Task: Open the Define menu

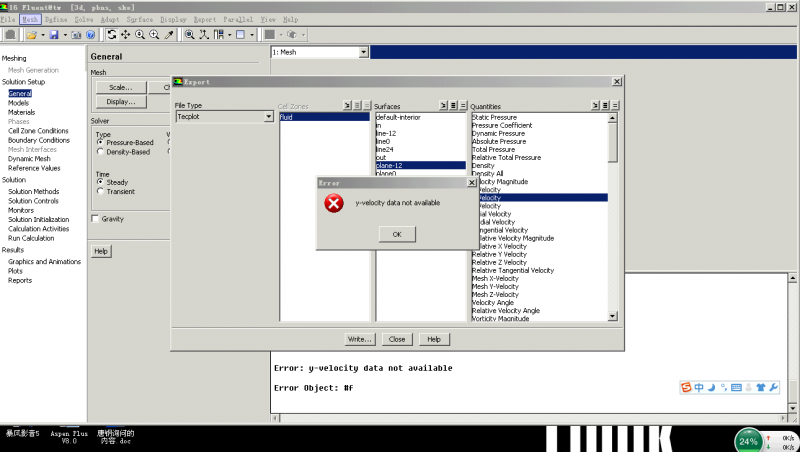Action: [x=56, y=19]
